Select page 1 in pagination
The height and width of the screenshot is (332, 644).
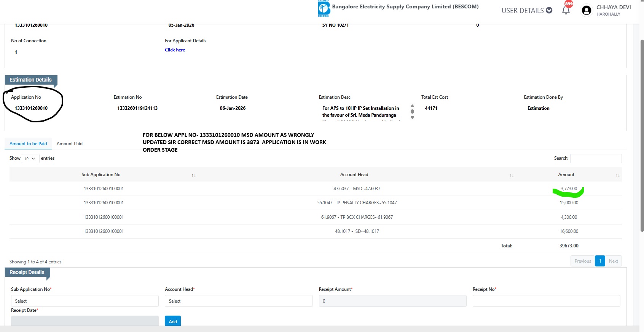(600, 261)
